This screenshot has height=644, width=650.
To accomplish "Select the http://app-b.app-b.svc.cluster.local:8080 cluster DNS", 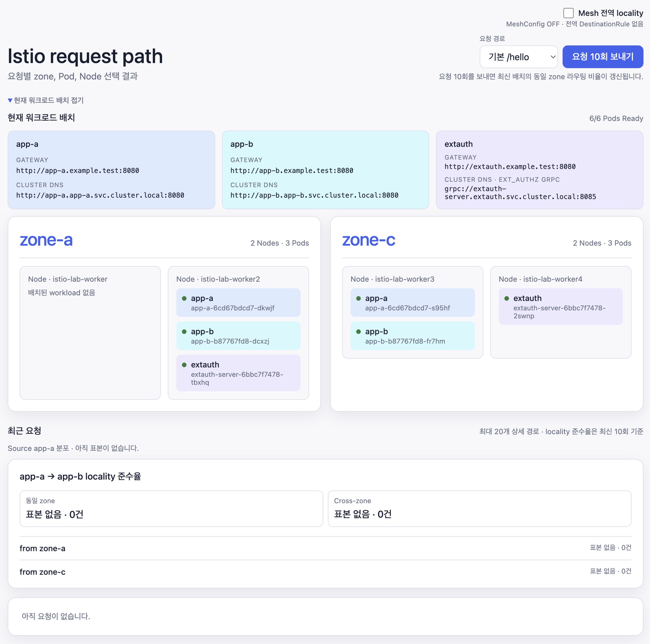I will pos(314,195).
